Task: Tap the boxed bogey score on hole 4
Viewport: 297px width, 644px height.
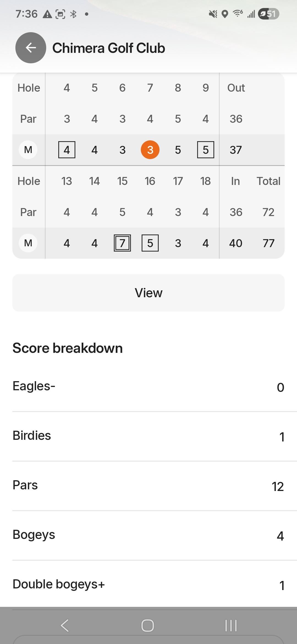Action: pos(67,150)
